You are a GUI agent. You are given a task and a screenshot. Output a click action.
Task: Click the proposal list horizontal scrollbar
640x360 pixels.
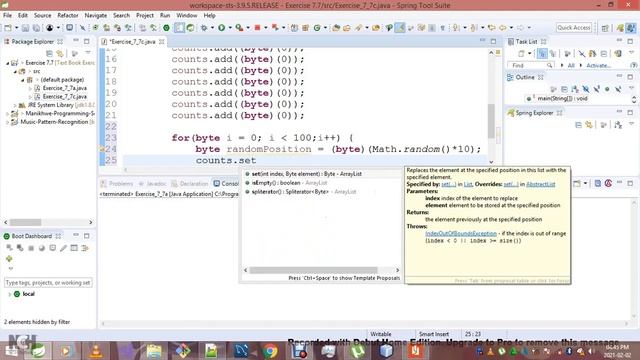pyautogui.click(x=313, y=270)
